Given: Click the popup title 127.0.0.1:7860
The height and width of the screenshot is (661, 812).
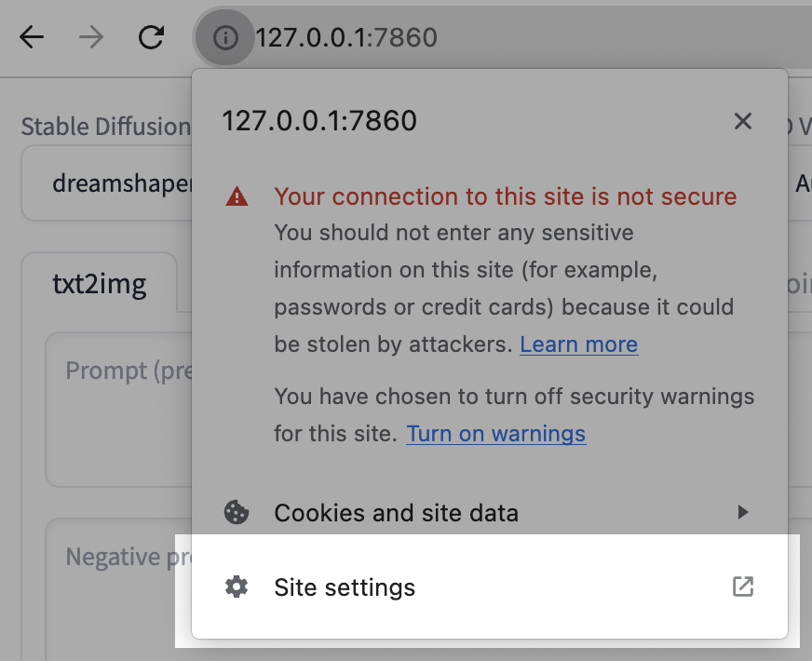Looking at the screenshot, I should [x=319, y=121].
